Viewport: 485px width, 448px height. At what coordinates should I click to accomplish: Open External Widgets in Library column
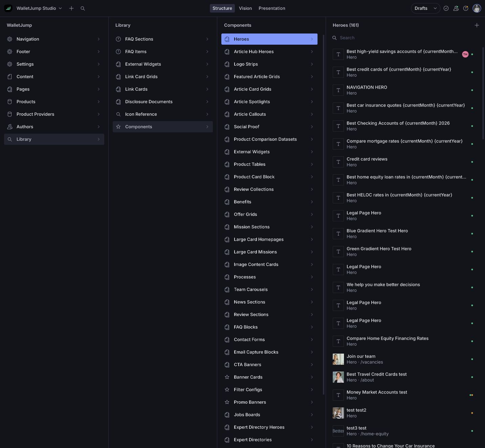pyautogui.click(x=163, y=64)
